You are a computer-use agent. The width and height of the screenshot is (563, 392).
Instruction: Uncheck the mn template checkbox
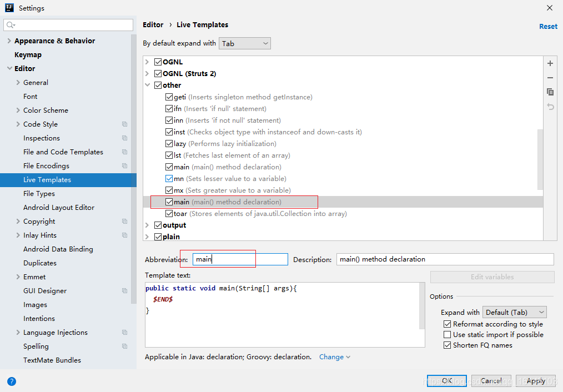[169, 178]
